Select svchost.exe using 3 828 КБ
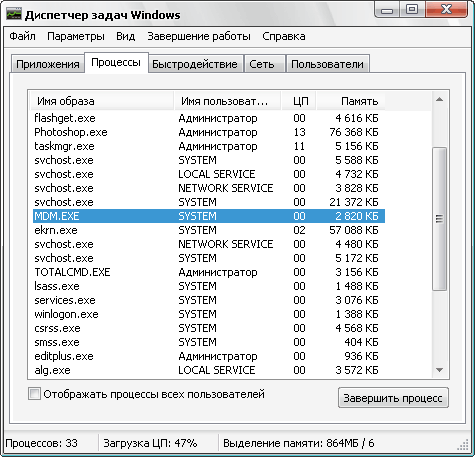This screenshot has width=475, height=457. pos(209,188)
